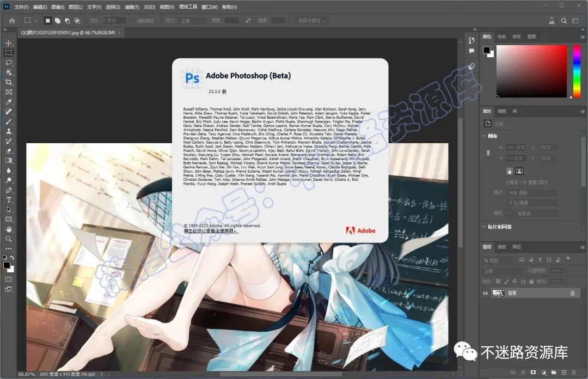Image resolution: width=588 pixels, height=379 pixels.
Task: Open layer style fx icon
Action: (523, 372)
